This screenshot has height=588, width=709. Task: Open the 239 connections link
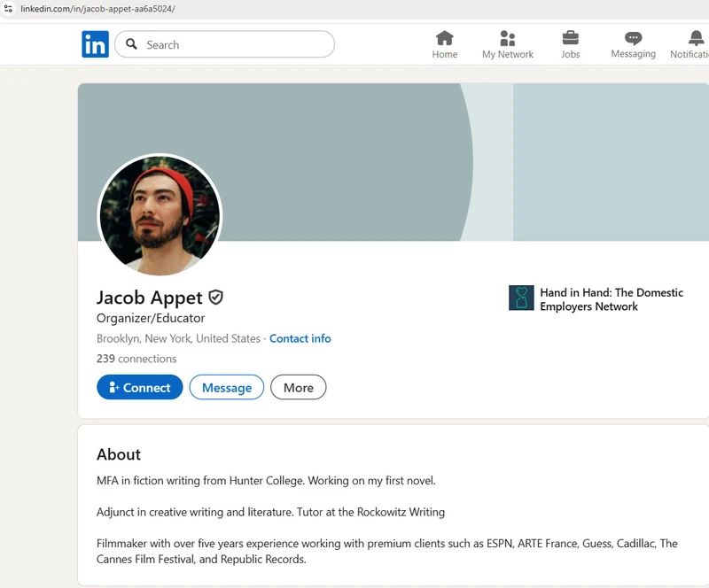coord(136,359)
